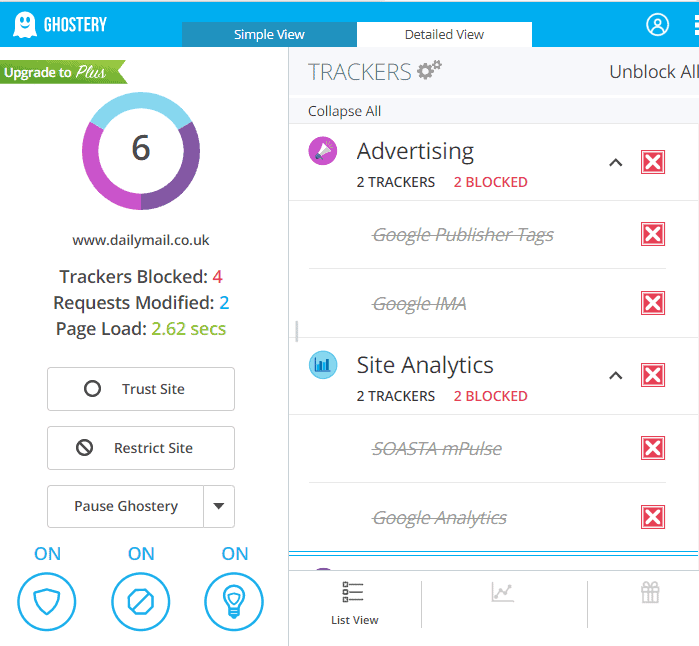Click the Page Load: 2.62 secs stat

click(141, 329)
